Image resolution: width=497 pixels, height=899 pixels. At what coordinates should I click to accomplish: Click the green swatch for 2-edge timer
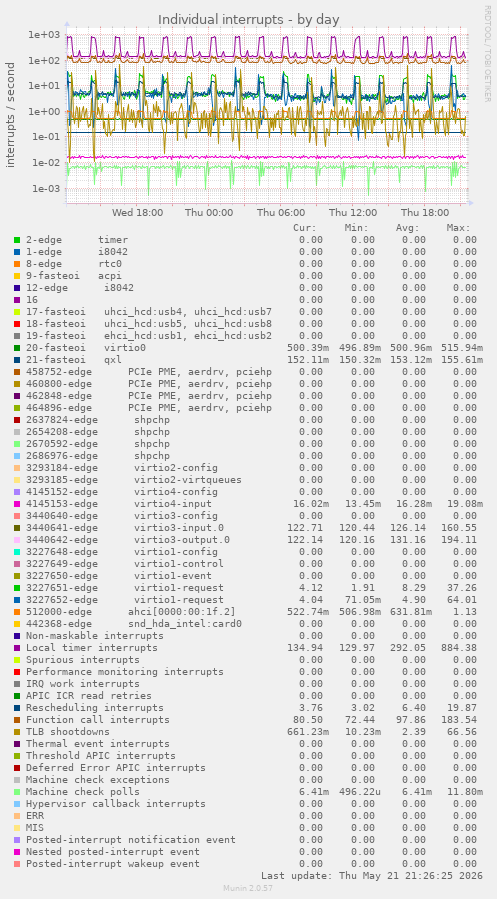coord(17,240)
